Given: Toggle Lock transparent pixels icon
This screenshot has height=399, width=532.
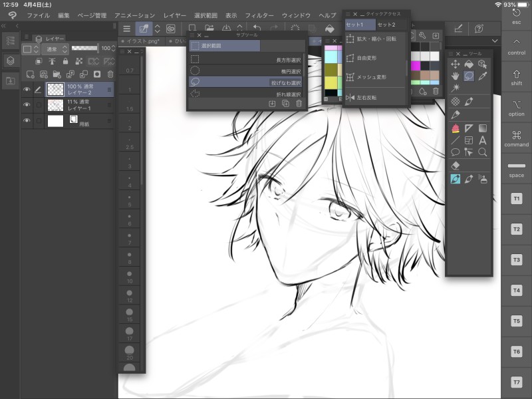Looking at the screenshot, I should 78,61.
